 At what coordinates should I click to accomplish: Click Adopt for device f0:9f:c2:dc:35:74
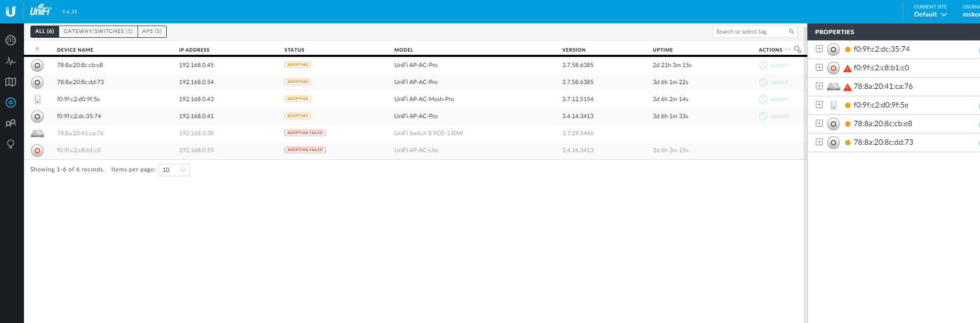click(774, 117)
